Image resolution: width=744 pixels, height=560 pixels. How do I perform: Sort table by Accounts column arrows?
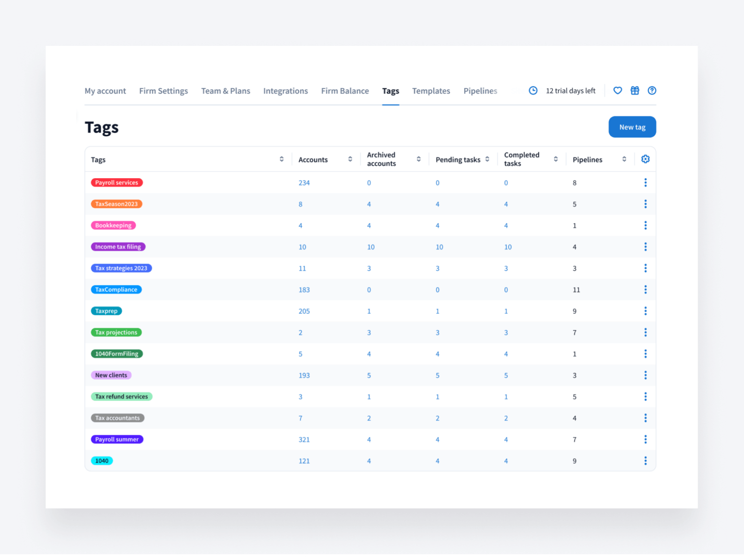(350, 159)
